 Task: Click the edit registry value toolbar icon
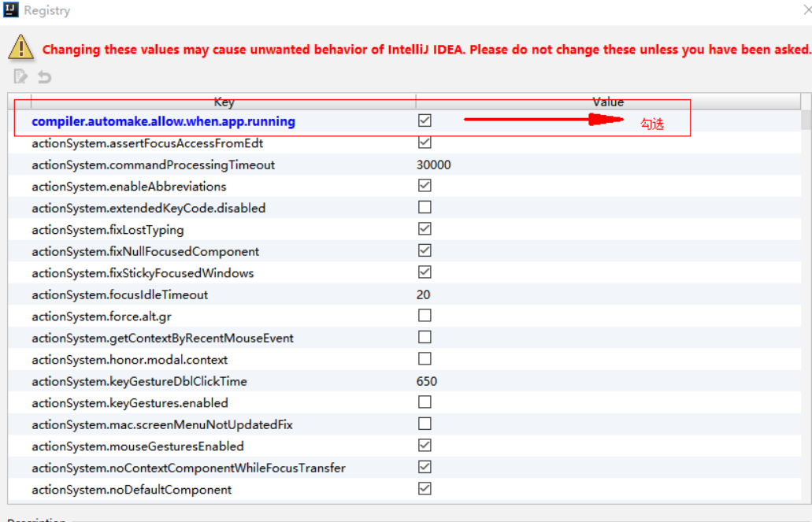[x=20, y=76]
